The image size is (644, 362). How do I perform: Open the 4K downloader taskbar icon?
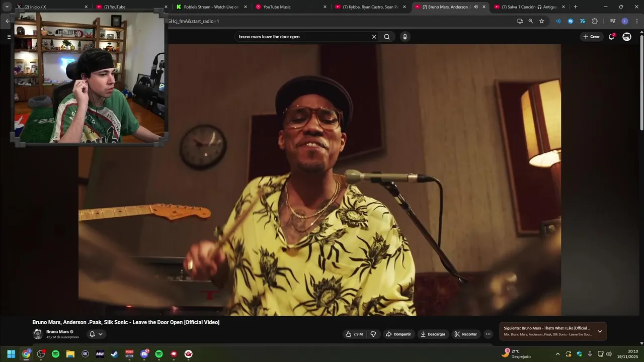85,354
